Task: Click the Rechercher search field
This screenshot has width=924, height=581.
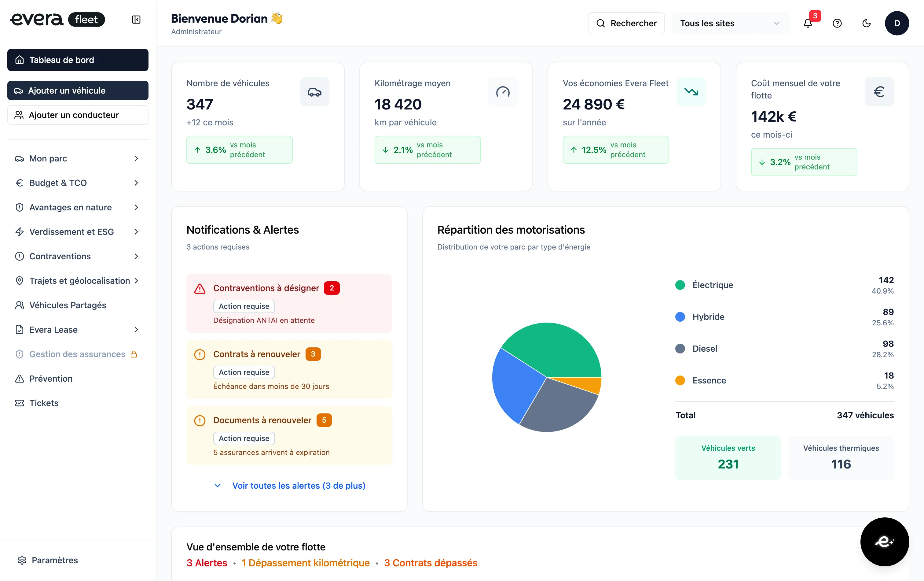Action: point(626,24)
